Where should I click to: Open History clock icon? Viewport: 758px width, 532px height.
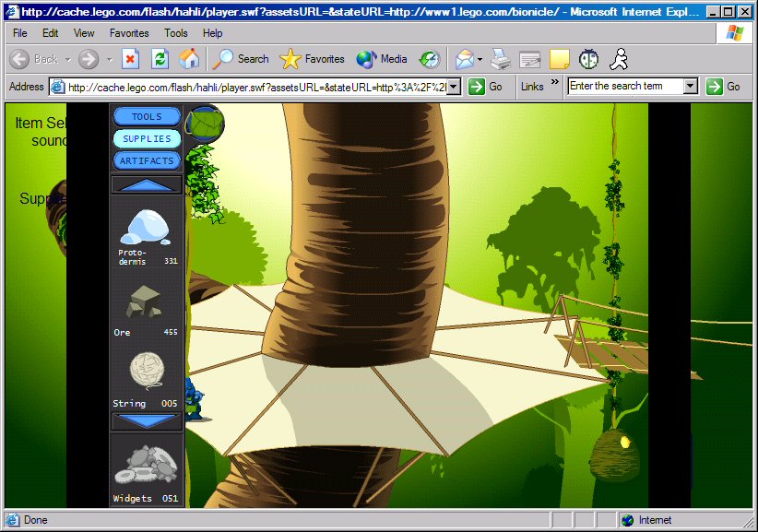[x=430, y=59]
